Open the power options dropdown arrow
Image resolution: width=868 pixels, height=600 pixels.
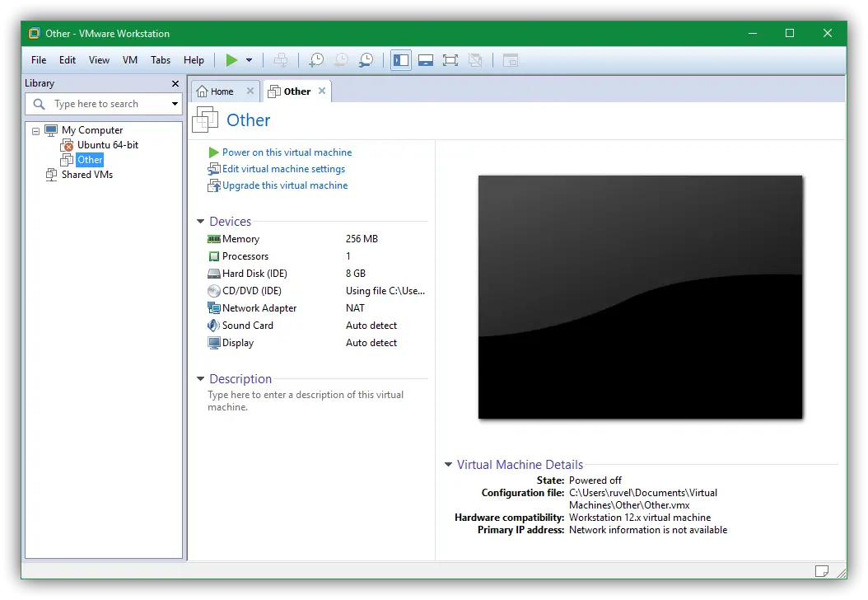249,60
